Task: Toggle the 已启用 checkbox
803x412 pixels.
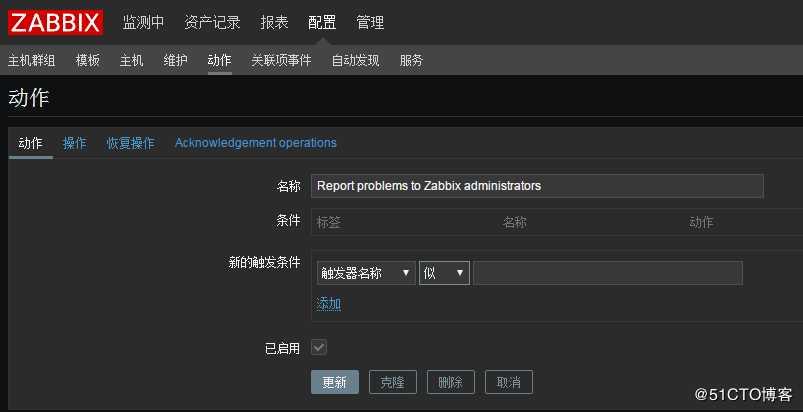Action: pyautogui.click(x=319, y=348)
